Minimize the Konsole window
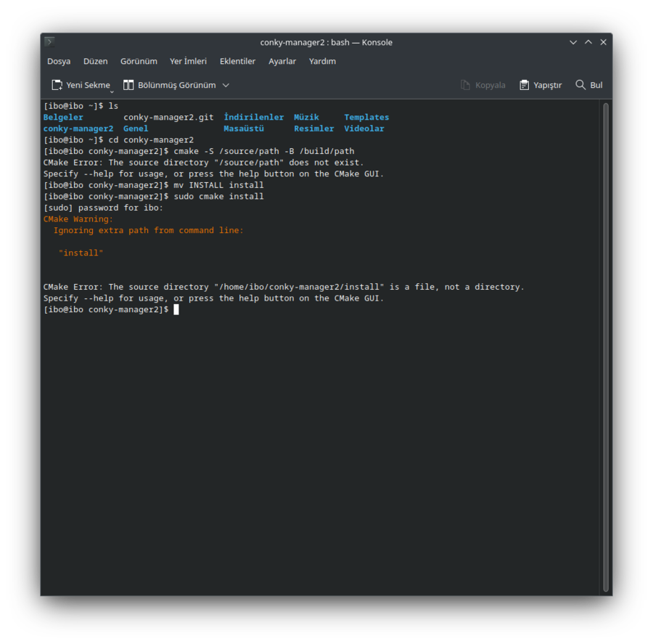The width and height of the screenshot is (653, 644). 573,42
